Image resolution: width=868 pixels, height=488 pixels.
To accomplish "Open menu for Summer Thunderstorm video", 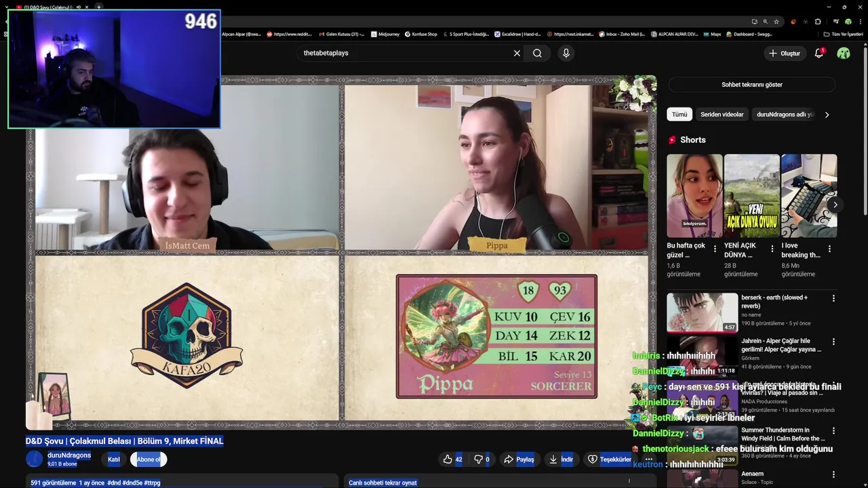I will 833,431.
